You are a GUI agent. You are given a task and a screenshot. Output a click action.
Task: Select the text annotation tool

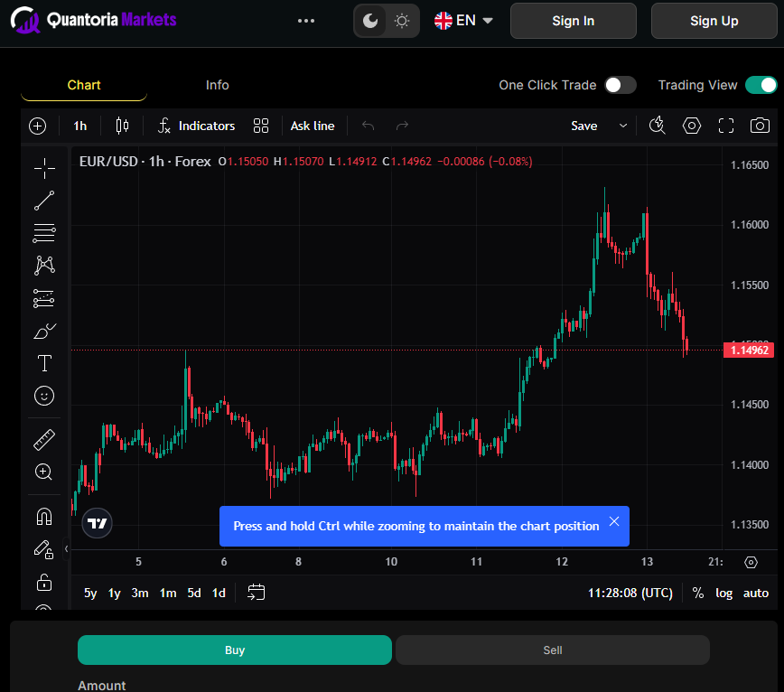click(43, 363)
